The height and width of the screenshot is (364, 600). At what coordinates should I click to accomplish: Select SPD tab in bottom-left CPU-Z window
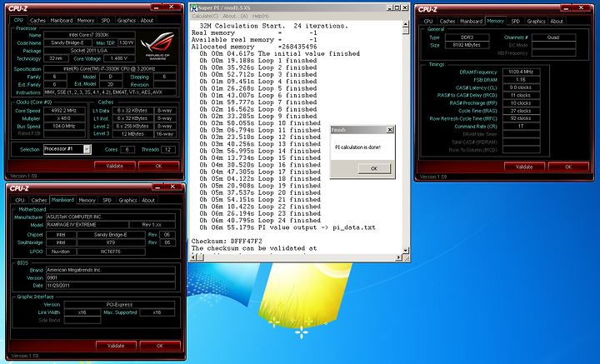click(107, 200)
